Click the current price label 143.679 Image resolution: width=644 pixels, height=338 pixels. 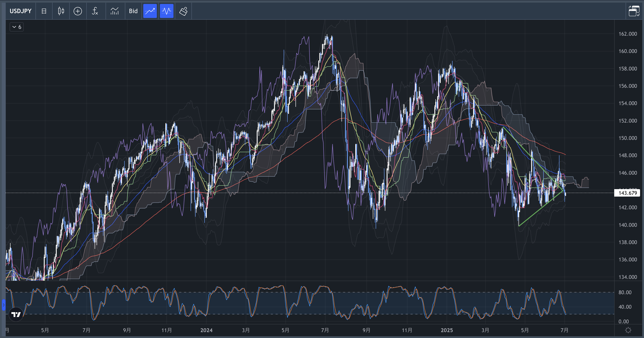[627, 193]
